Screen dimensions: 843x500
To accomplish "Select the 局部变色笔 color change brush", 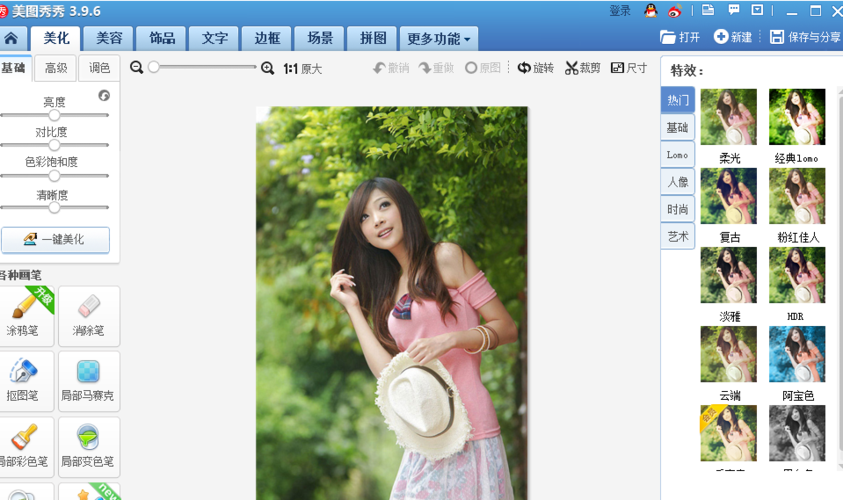I will [89, 447].
